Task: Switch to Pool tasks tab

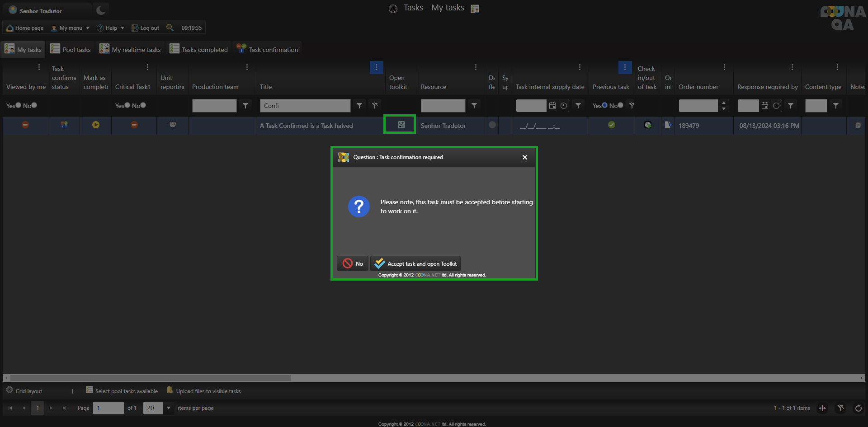Action: click(71, 50)
